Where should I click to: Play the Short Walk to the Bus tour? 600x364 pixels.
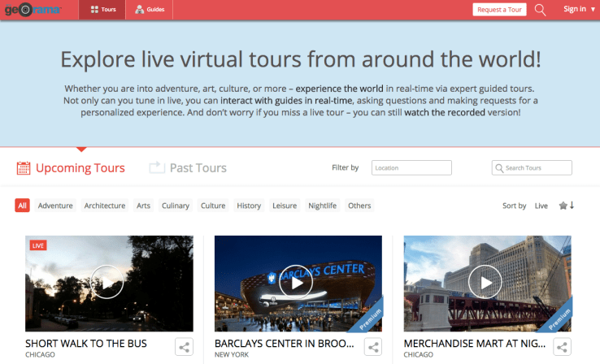(x=107, y=282)
